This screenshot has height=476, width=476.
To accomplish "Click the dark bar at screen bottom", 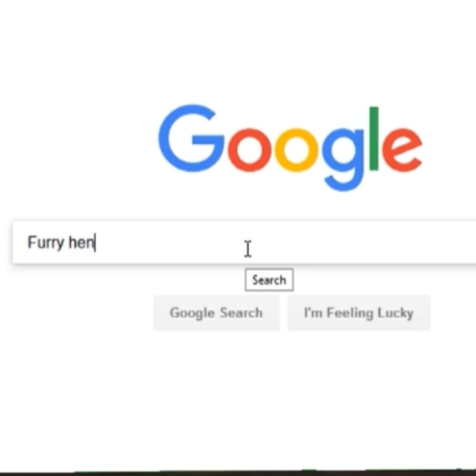I will point(238,473).
